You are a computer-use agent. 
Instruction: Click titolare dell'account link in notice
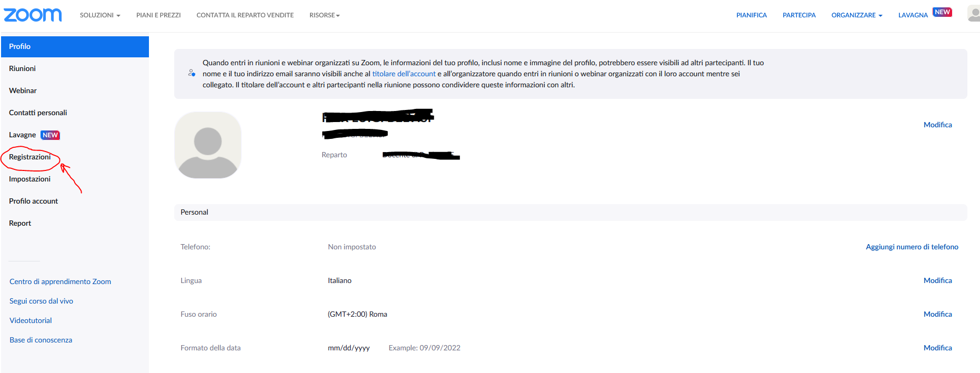point(404,74)
